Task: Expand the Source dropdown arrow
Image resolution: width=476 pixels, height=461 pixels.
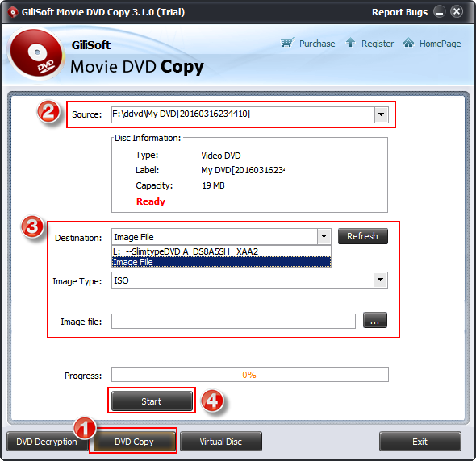Action: tap(382, 114)
